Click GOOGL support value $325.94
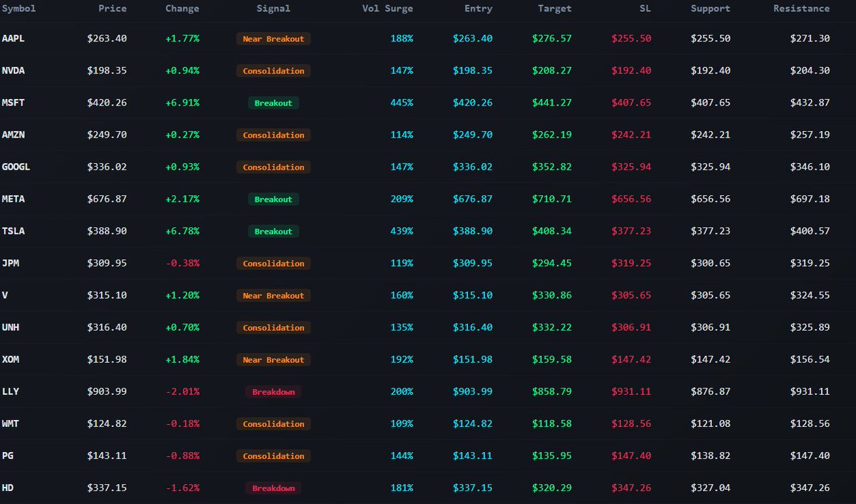The image size is (856, 504). click(x=710, y=167)
